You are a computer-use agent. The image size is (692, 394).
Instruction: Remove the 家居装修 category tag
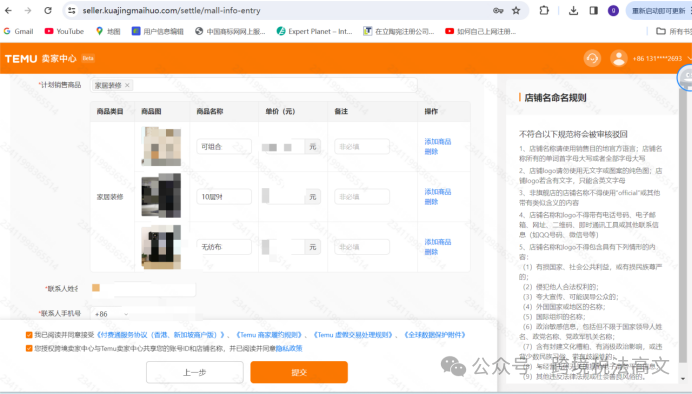point(127,85)
